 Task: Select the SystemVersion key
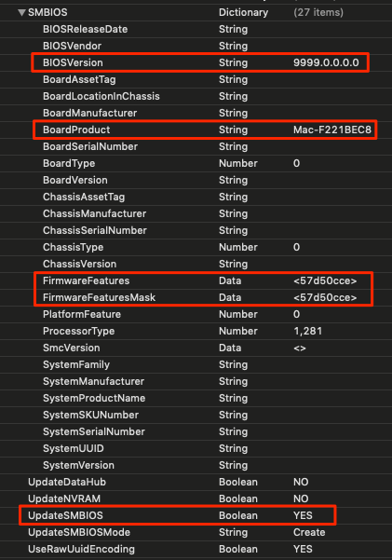click(78, 466)
